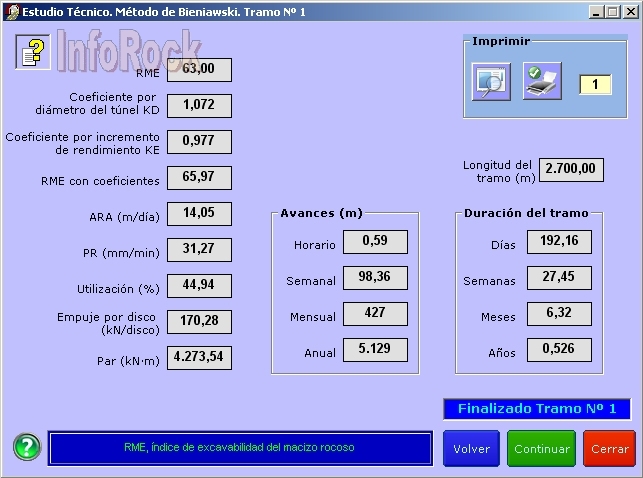This screenshot has width=643, height=478.
Task: Click the Avance Anual value box
Action: tap(375, 349)
